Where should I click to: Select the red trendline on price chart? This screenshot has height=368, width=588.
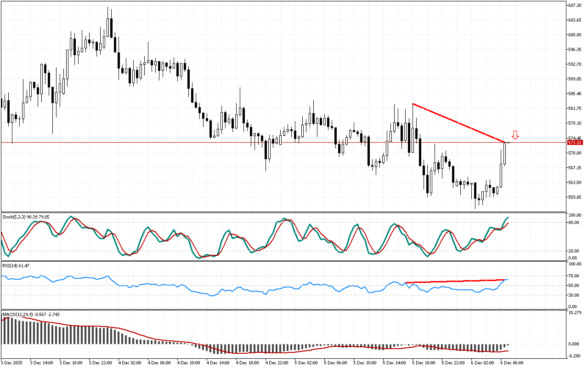459,123
